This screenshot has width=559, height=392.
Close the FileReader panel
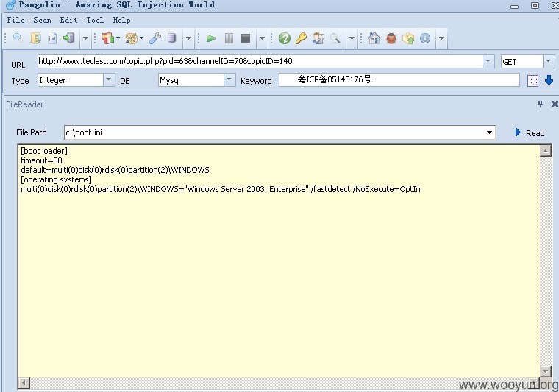click(x=555, y=104)
